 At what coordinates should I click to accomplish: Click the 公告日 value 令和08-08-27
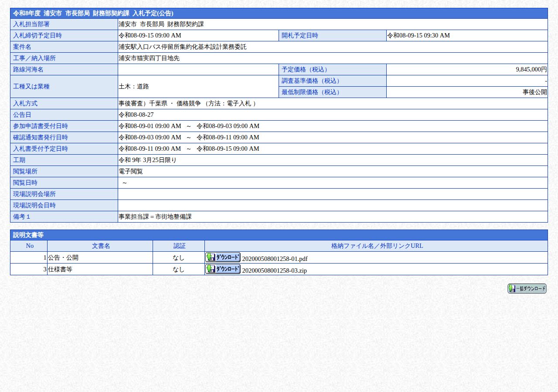(x=136, y=115)
